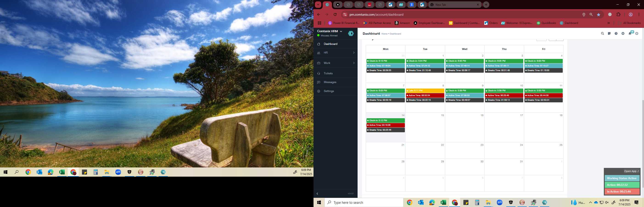Click Open App in the tracker widget
The height and width of the screenshot is (207, 644).
tap(631, 171)
